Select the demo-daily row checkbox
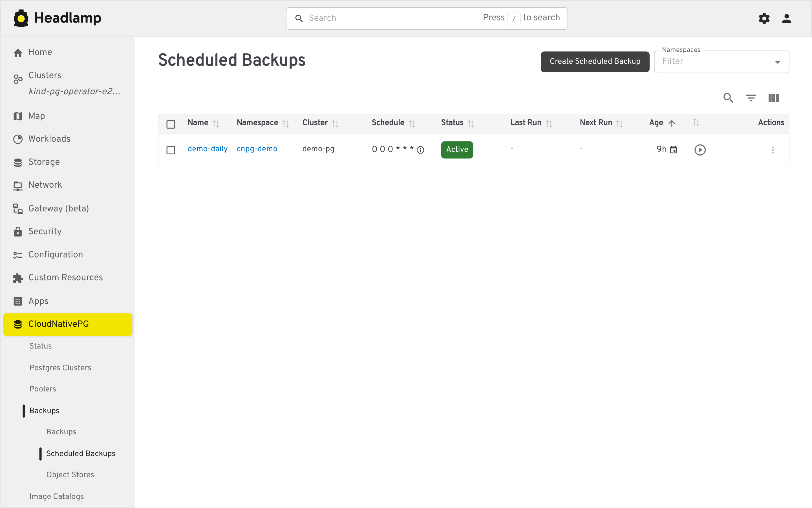The image size is (812, 508). [x=171, y=150]
